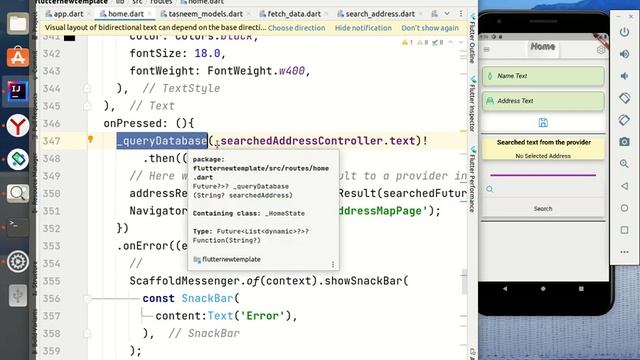Tap the Search button in the phone app
The width and height of the screenshot is (640, 360).
pos(543,209)
